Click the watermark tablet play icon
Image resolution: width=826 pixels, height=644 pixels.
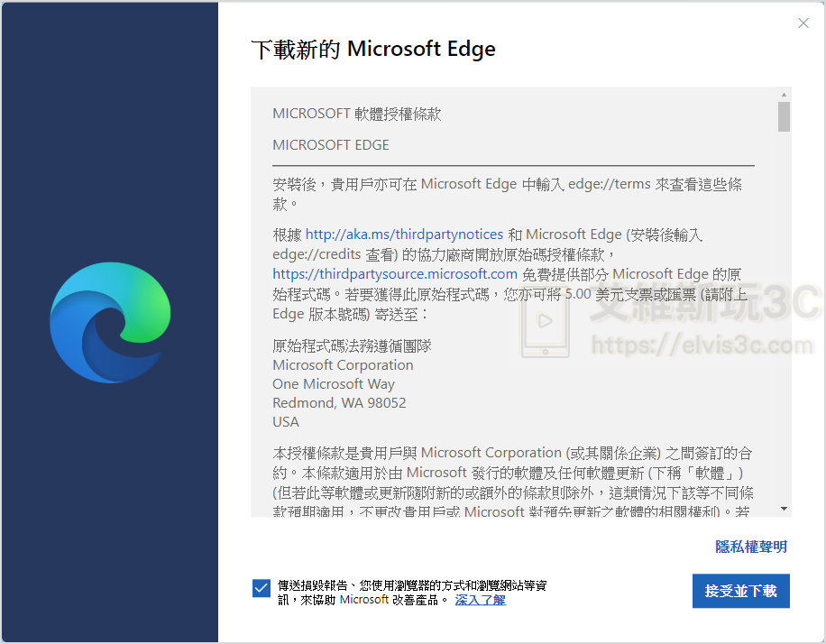tap(546, 322)
